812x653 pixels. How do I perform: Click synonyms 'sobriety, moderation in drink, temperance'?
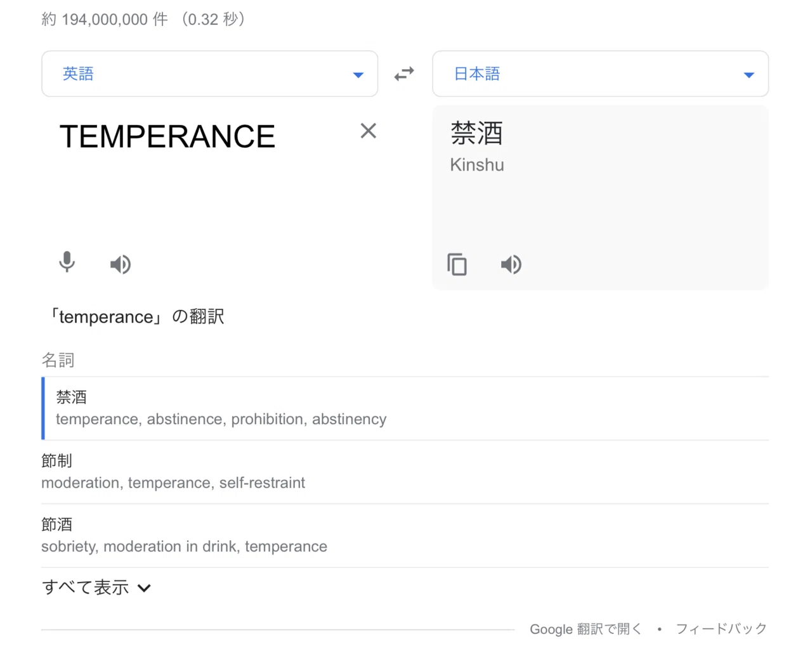click(185, 546)
